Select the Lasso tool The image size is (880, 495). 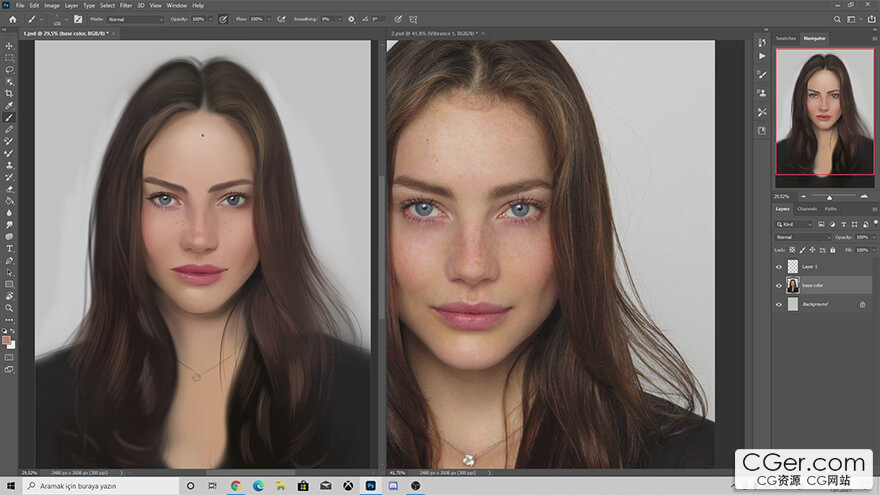pos(9,69)
